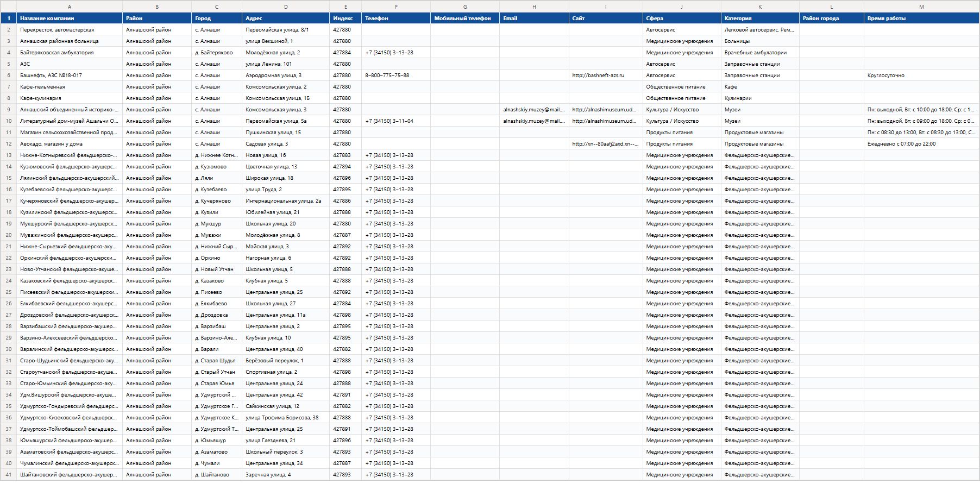This screenshot has height=490, width=980.
Task: Select category cell 'Больницы'
Action: pyautogui.click(x=760, y=41)
